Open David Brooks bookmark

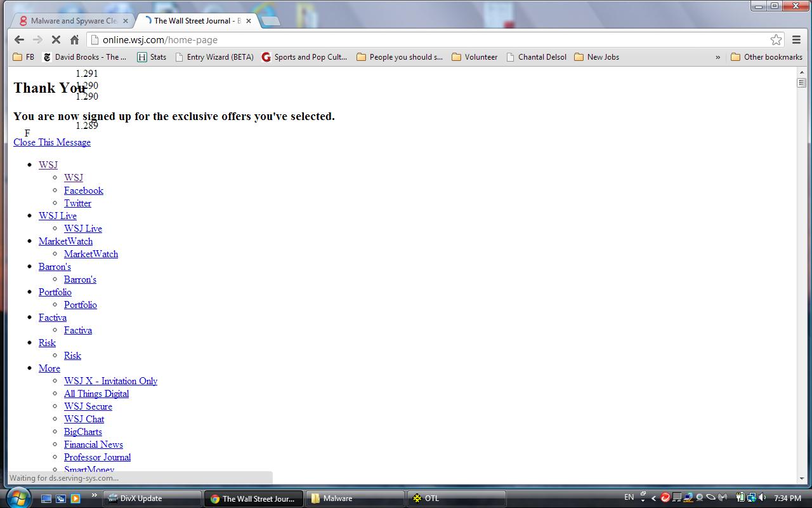coord(84,57)
